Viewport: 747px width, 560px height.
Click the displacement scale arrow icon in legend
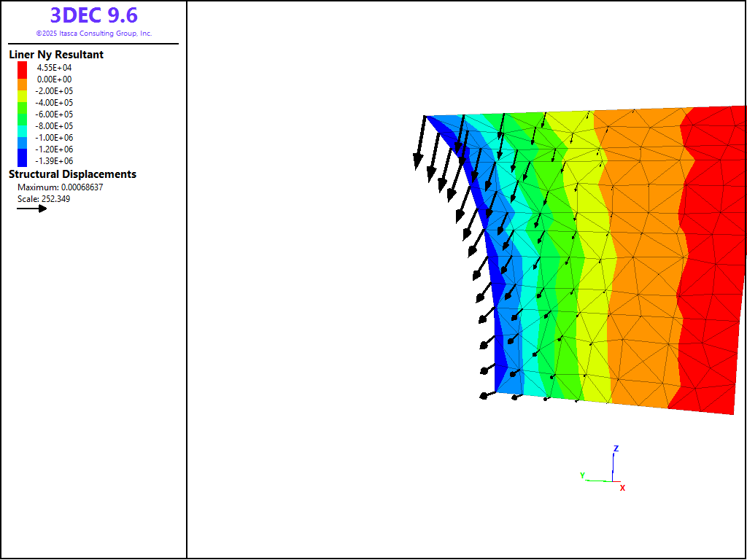pos(32,209)
